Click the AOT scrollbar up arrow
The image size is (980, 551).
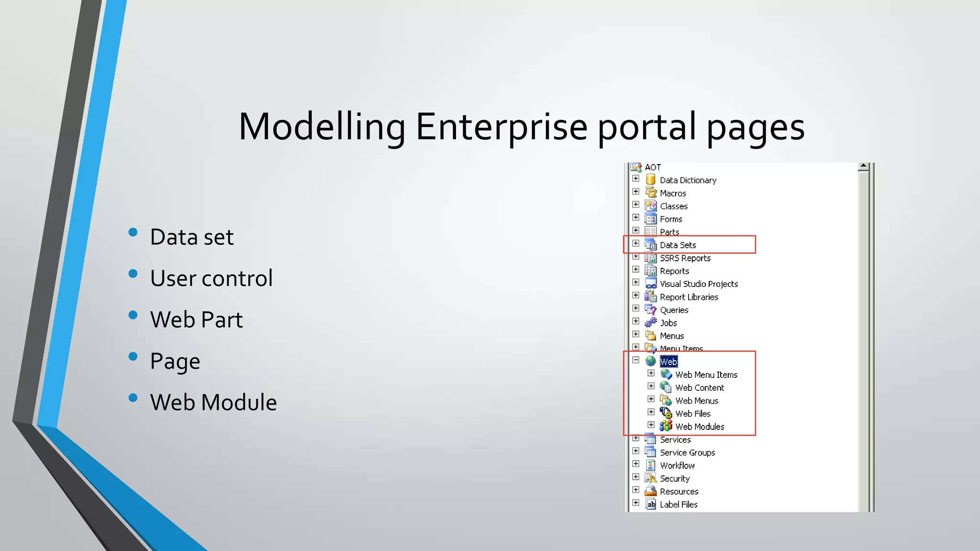[x=864, y=166]
